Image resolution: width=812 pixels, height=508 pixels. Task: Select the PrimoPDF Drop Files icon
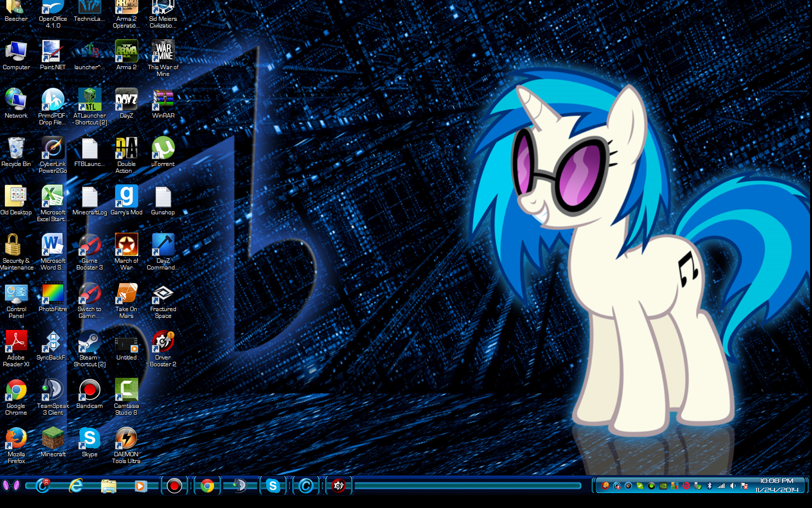coord(53,106)
